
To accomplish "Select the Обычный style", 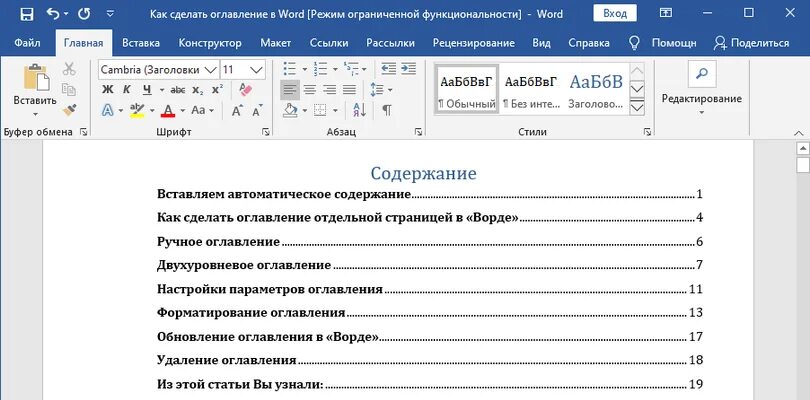I will click(466, 89).
